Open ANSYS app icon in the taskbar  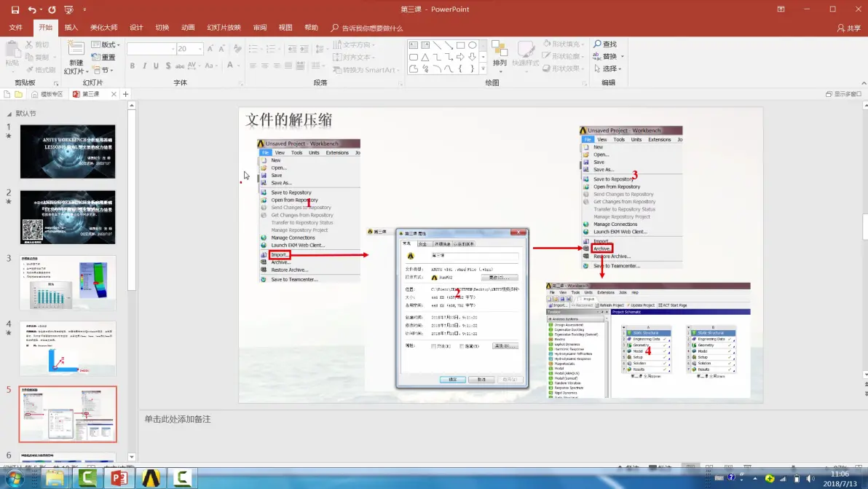tap(151, 477)
